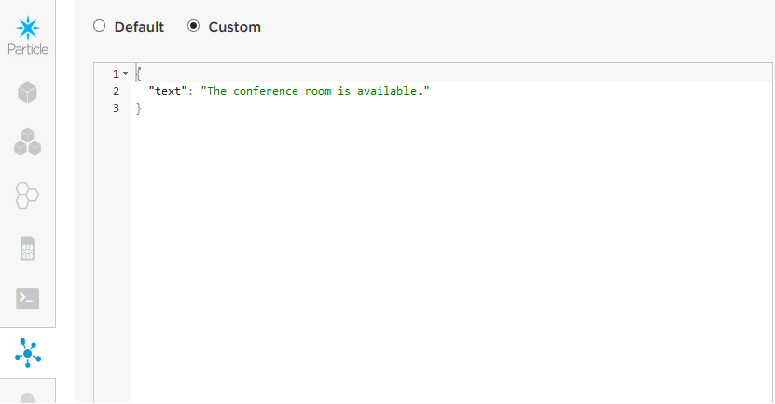Click the "text" key in the JSON
775x404 pixels.
169,91
